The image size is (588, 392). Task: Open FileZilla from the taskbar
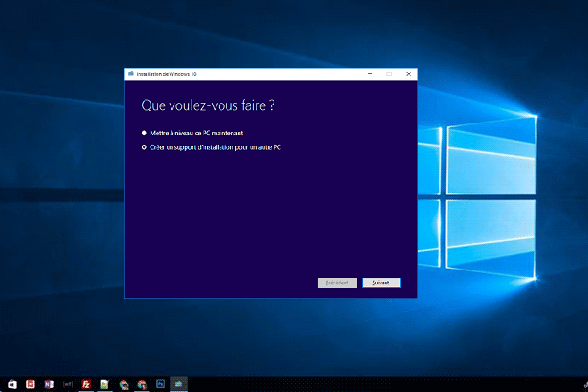pos(86,384)
